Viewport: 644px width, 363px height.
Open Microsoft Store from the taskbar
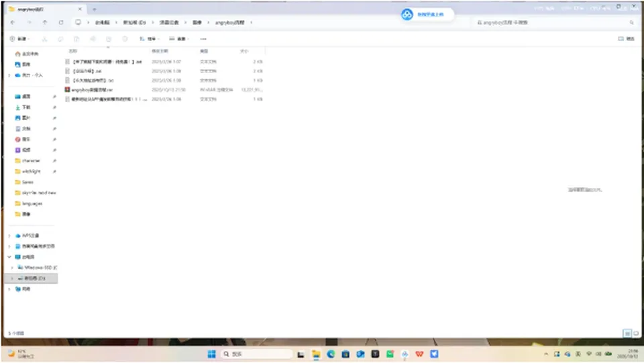(345, 354)
